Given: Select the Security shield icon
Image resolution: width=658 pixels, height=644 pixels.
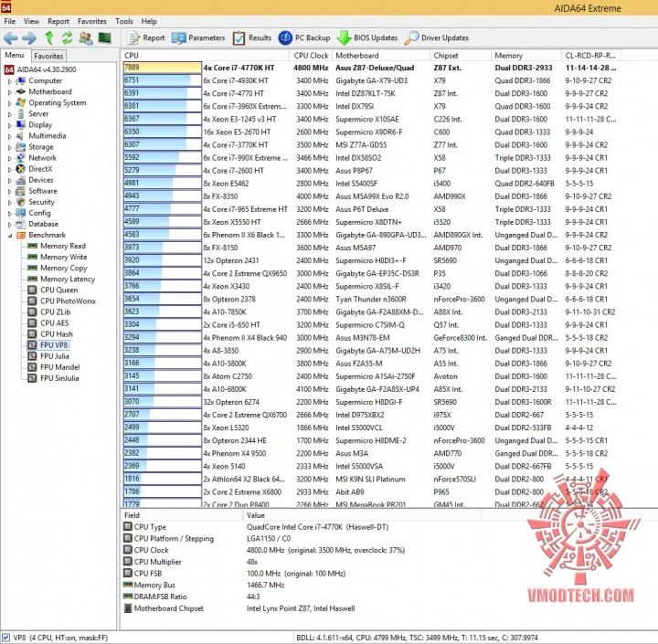Looking at the screenshot, I should point(20,202).
